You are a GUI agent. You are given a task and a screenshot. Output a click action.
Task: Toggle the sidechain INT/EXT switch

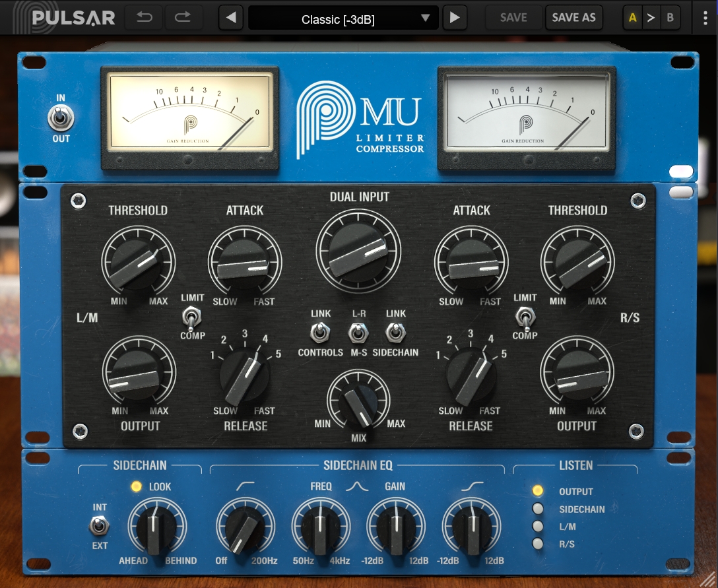(99, 526)
